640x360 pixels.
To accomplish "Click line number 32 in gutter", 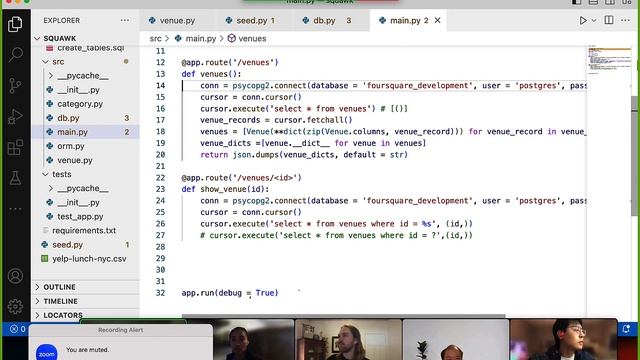I will [x=160, y=293].
